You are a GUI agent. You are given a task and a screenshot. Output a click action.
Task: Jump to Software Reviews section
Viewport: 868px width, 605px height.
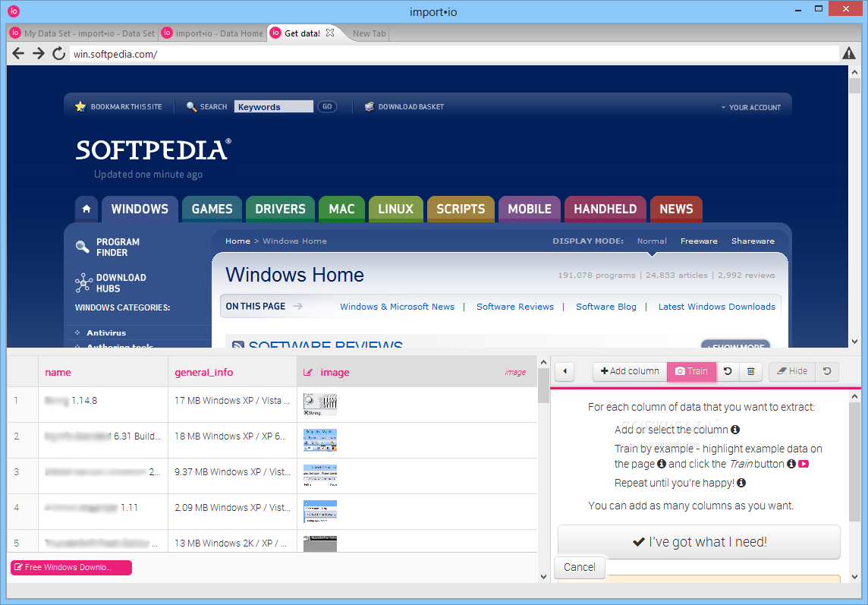(515, 307)
